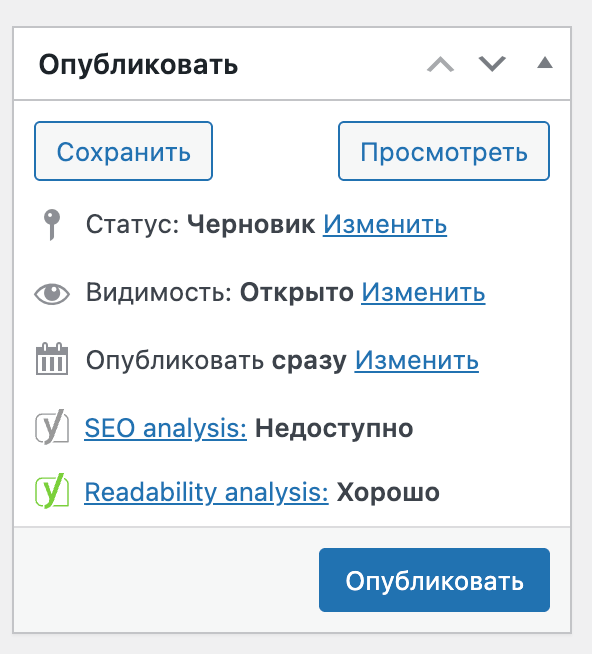Click the Хорошо readability result text
This screenshot has width=592, height=654.
tap(388, 493)
